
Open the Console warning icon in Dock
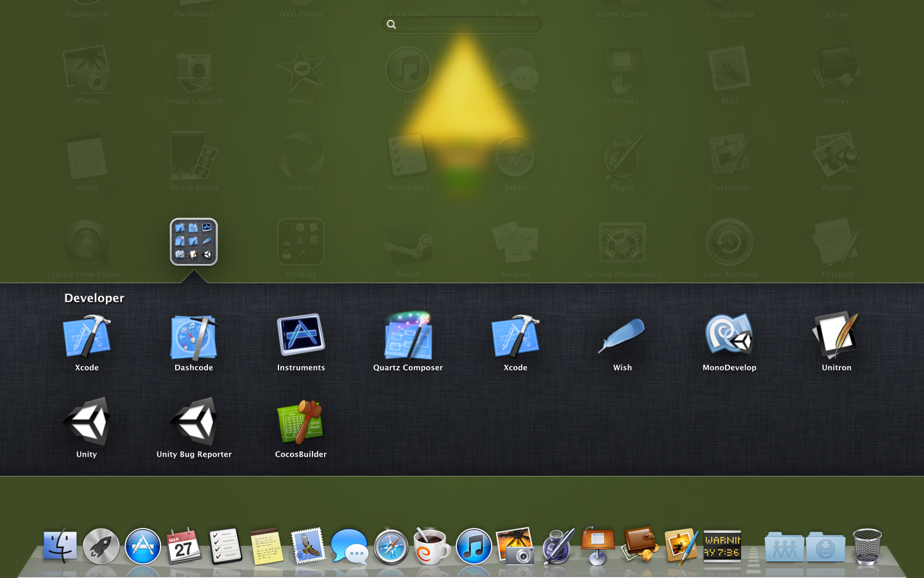(x=723, y=547)
